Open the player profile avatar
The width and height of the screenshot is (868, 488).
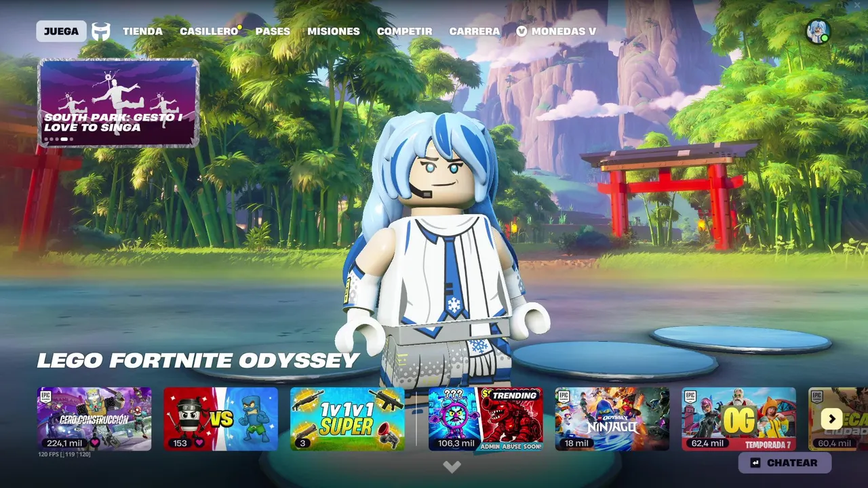(818, 31)
